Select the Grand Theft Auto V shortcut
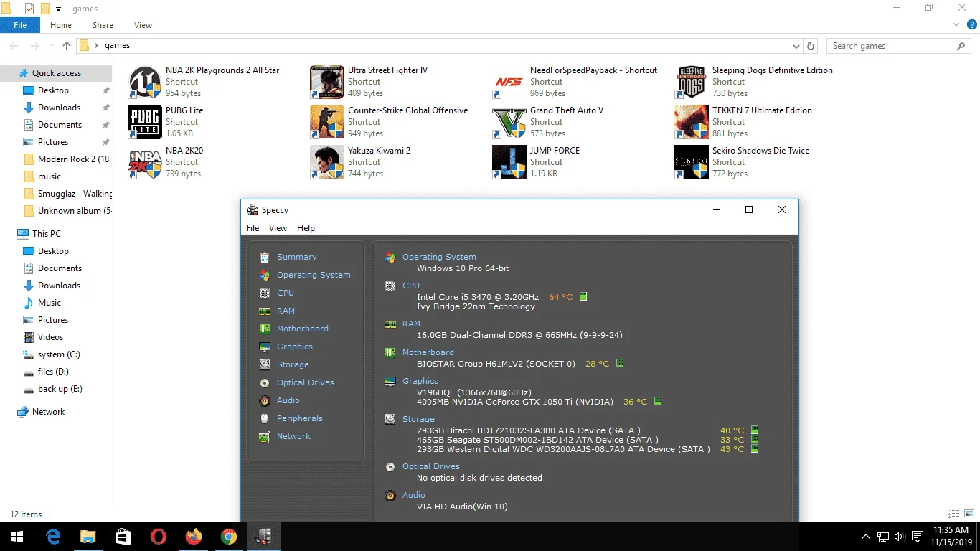980x551 pixels. (548, 122)
